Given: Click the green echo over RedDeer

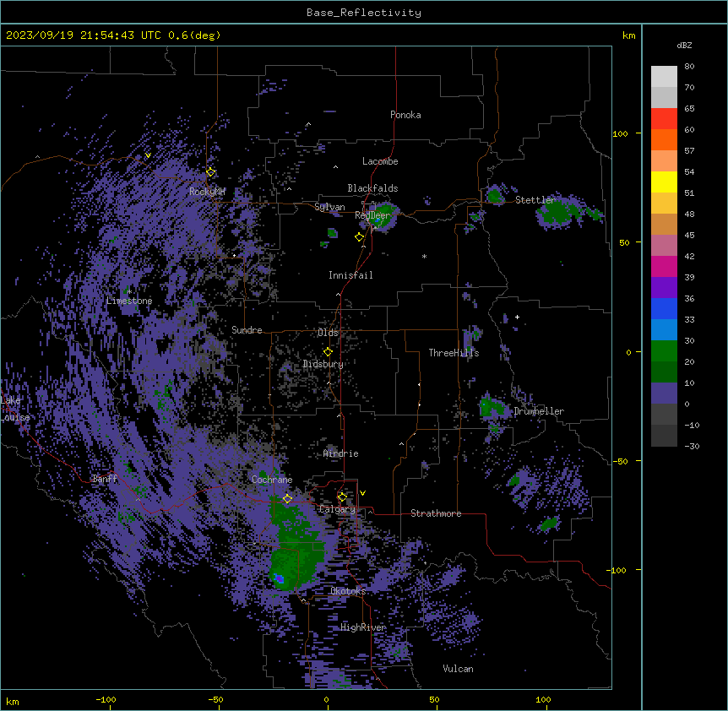Looking at the screenshot, I should pyautogui.click(x=382, y=216).
